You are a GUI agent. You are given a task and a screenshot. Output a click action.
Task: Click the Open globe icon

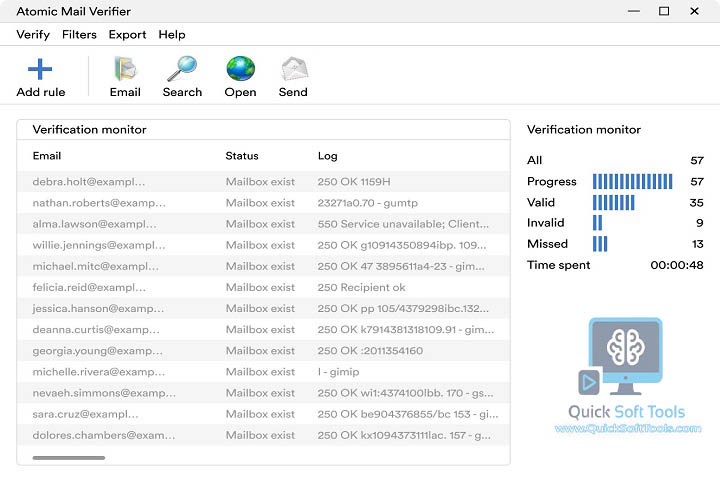pyautogui.click(x=241, y=69)
